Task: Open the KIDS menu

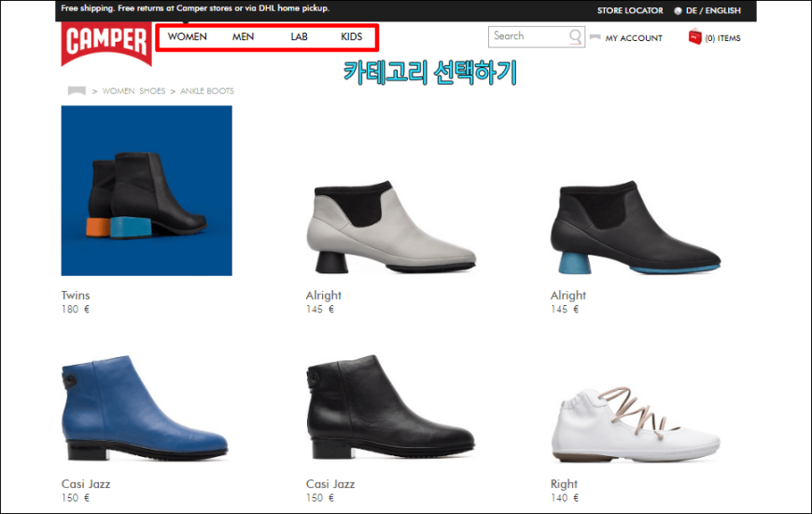Action: [x=351, y=36]
